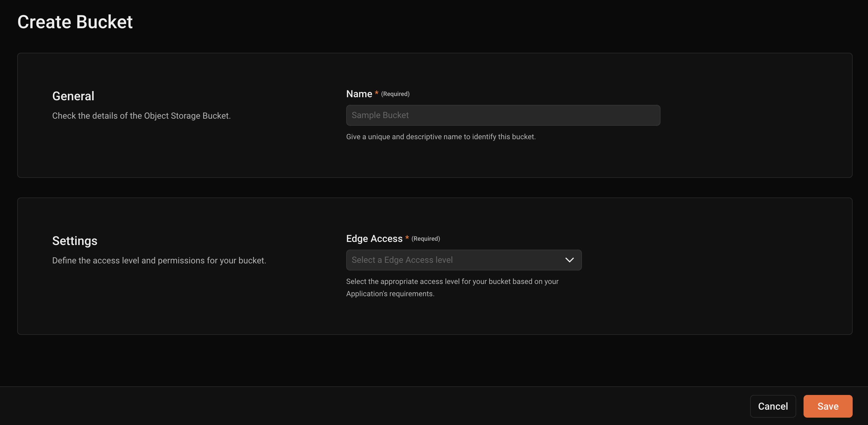Click the (Required) text next to Name
Image resolution: width=868 pixels, height=425 pixels.
click(x=395, y=94)
